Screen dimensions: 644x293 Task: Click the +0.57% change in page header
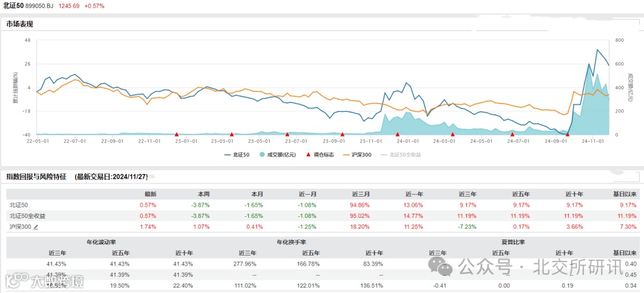click(x=94, y=6)
